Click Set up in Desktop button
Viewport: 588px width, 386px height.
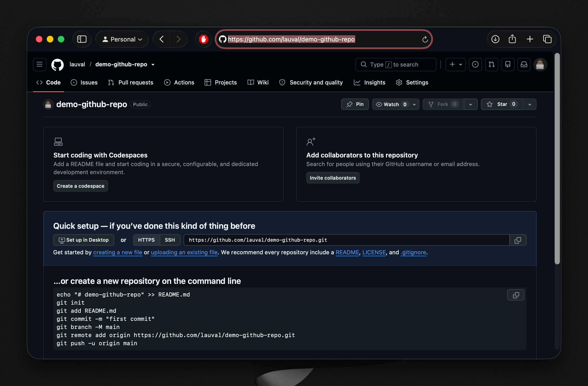click(84, 240)
